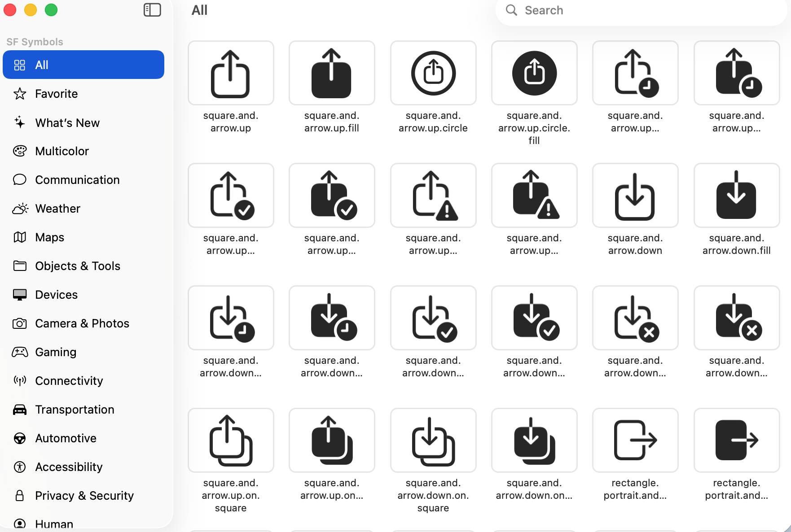Open the Automotive category
The width and height of the screenshot is (791, 532).
coord(83,438)
